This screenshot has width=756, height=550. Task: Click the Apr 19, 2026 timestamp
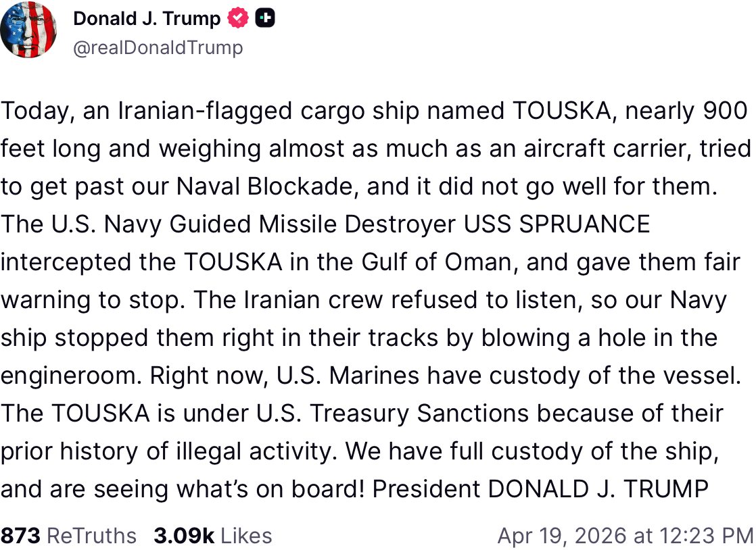625,536
